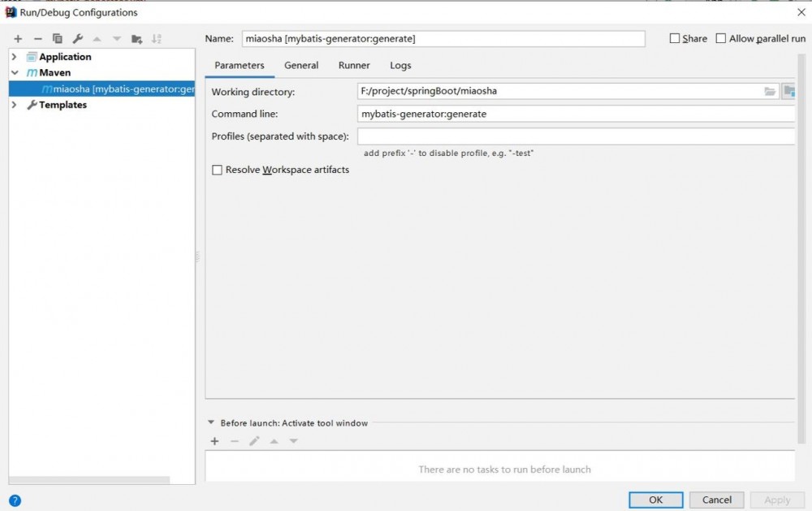Open the Runner tab

coord(354,65)
